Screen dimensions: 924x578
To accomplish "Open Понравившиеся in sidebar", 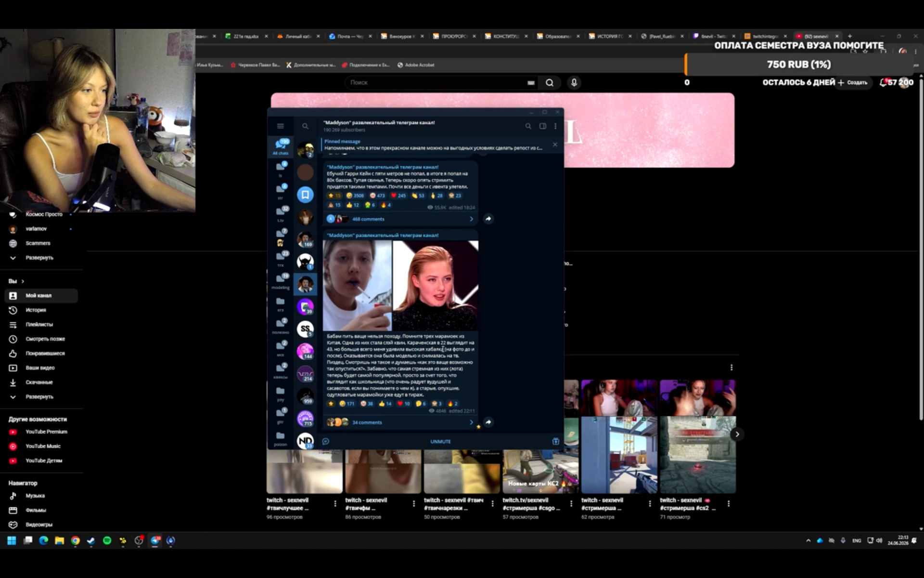I will (x=41, y=354).
